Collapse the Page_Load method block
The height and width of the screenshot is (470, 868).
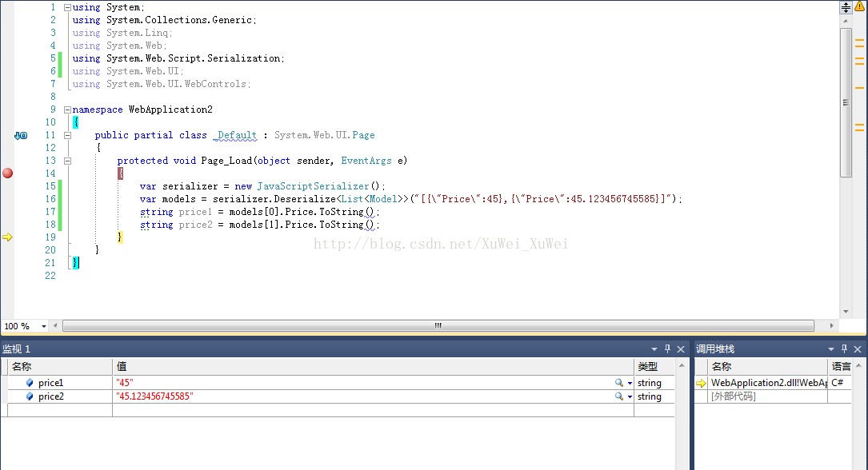[67, 161]
